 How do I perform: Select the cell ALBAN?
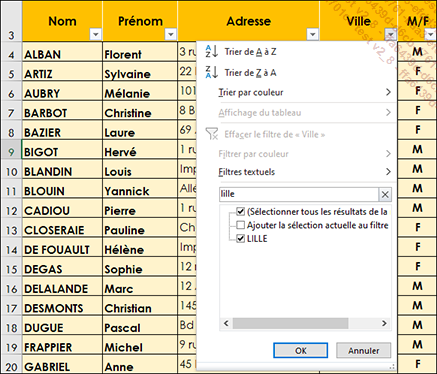click(x=62, y=52)
